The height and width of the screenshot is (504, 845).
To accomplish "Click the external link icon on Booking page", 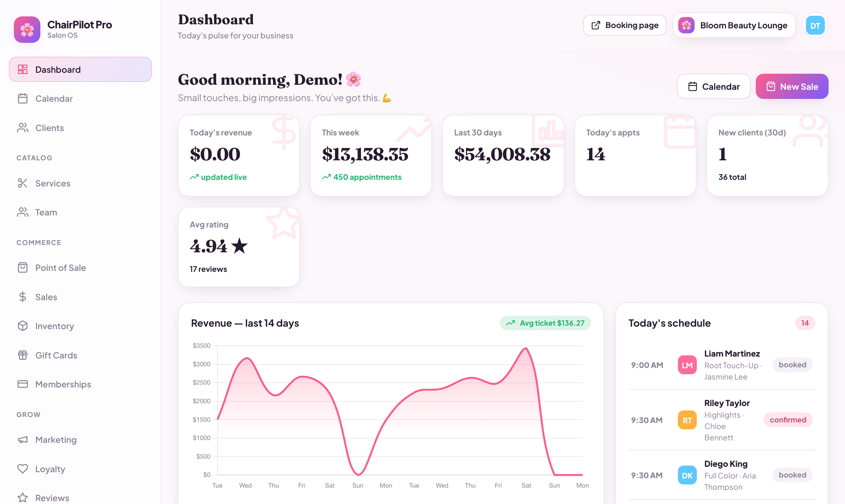I will pos(596,26).
